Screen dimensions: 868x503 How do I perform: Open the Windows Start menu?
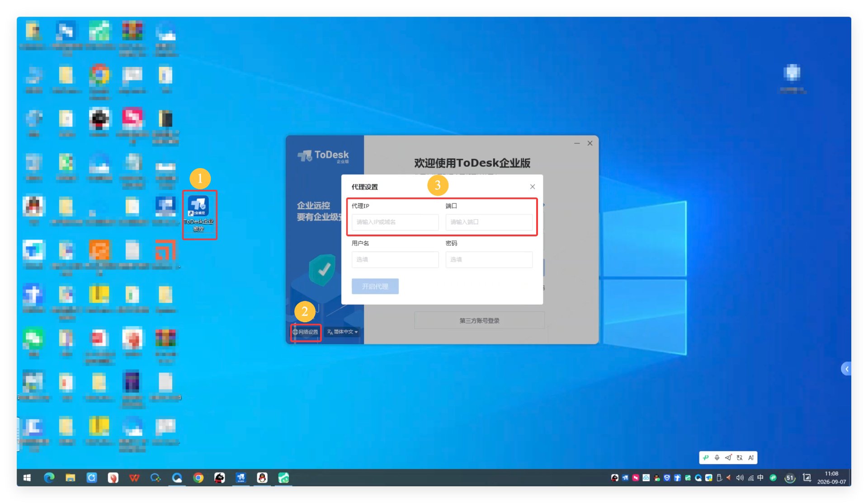point(27,478)
